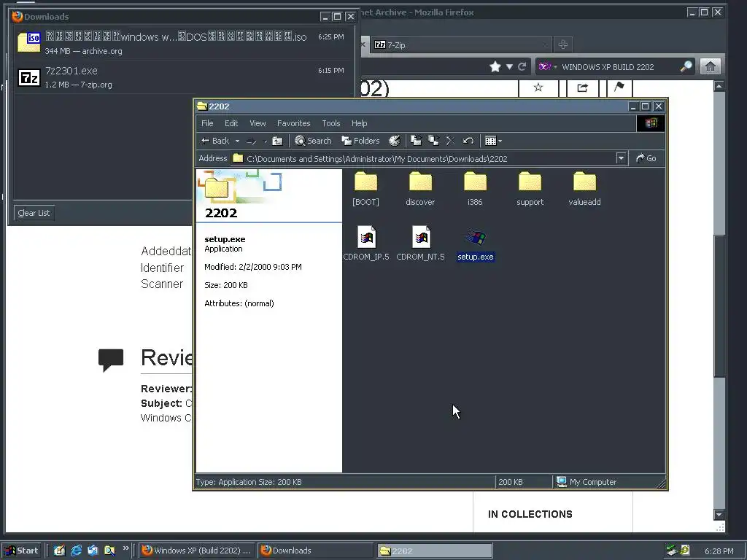
Task: Click the 7z2301.exe download icon
Action: (x=28, y=77)
